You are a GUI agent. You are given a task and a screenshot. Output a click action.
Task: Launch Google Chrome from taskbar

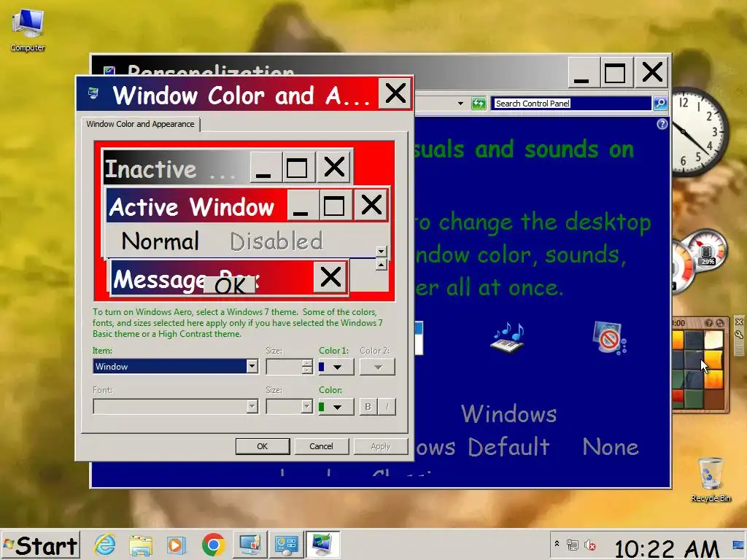click(x=213, y=545)
